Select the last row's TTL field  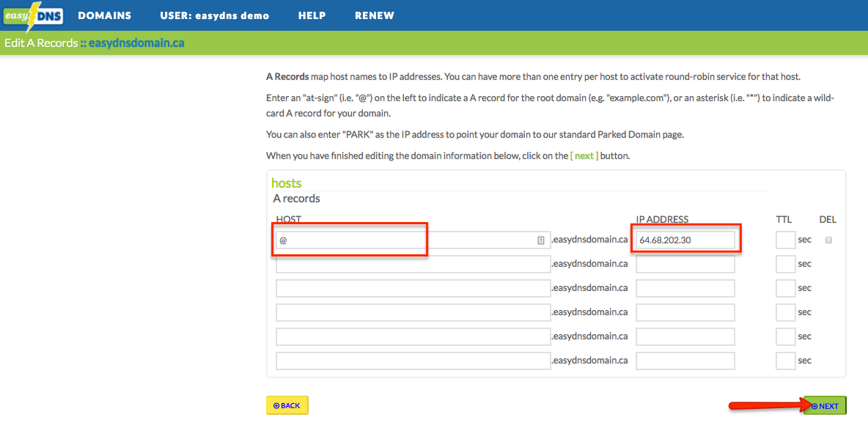pos(785,361)
